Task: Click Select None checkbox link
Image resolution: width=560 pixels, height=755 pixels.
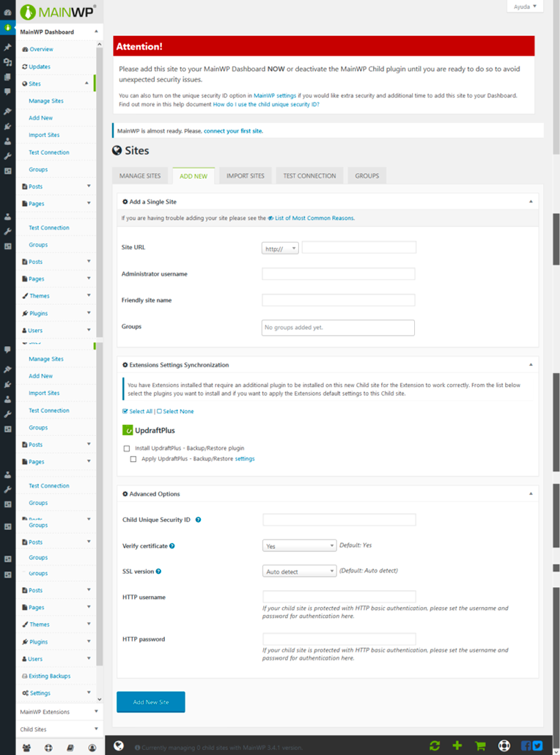Action: coord(175,411)
